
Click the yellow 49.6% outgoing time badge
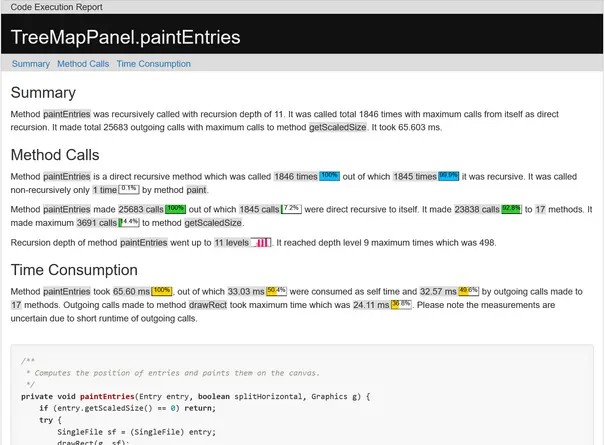pos(469,290)
